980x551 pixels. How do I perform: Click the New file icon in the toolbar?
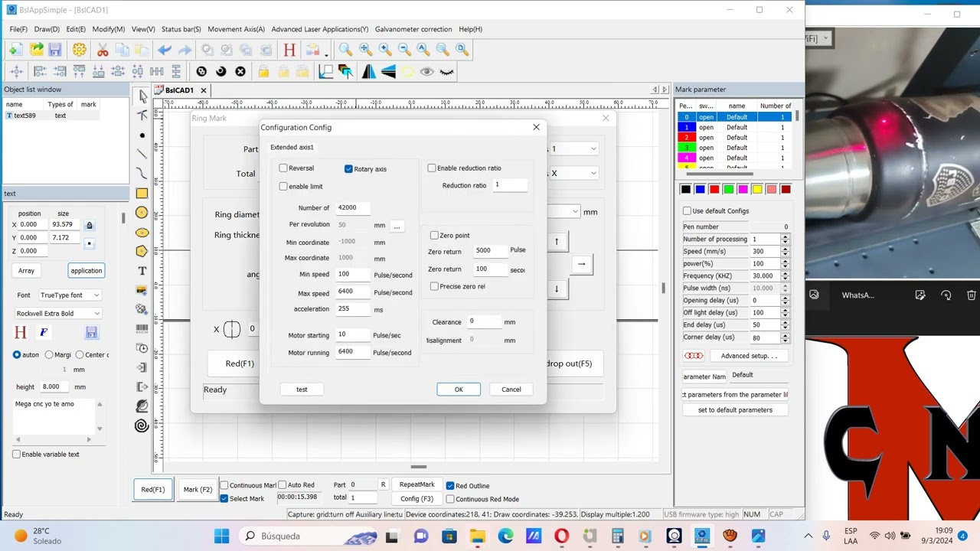(15, 50)
